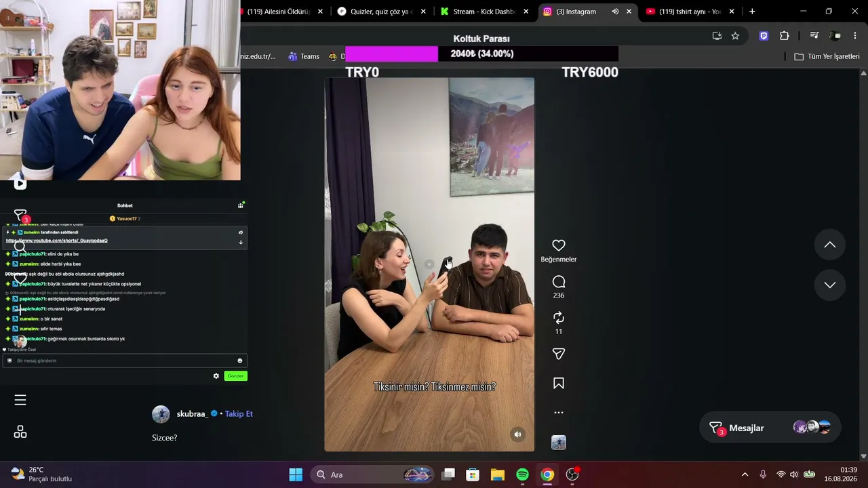Open Spotify from the taskbar
This screenshot has width=868, height=488.
(x=522, y=474)
